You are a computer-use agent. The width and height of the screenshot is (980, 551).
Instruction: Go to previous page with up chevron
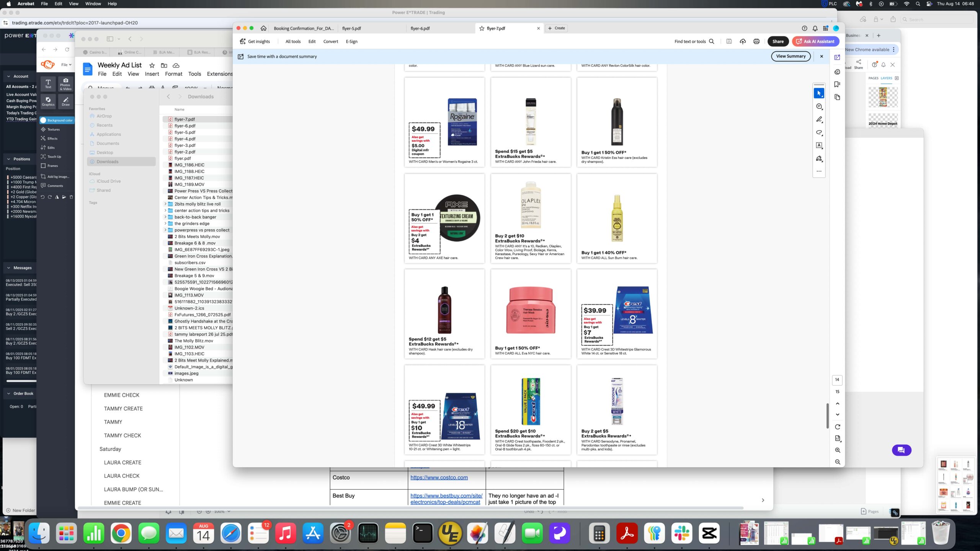click(837, 404)
